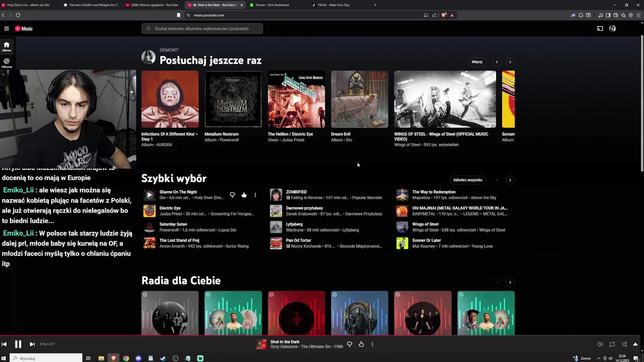Image resolution: width=644 pixels, height=362 pixels.
Task: Open a new browser tab
Action: [375, 5]
